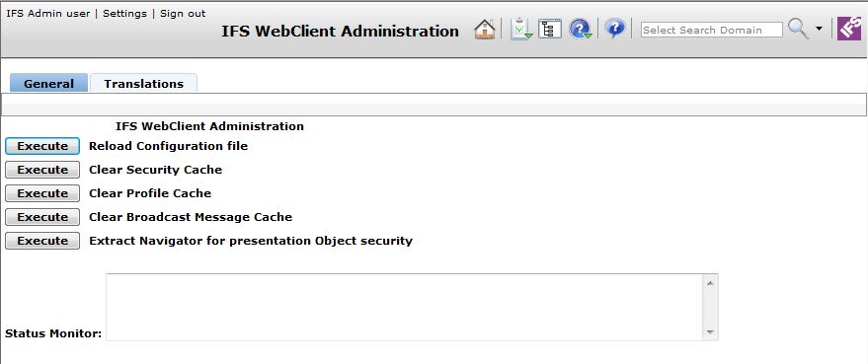Viewport: 868px width, 364px height.
Task: Expand the search options dropdown arrow
Action: point(819,29)
